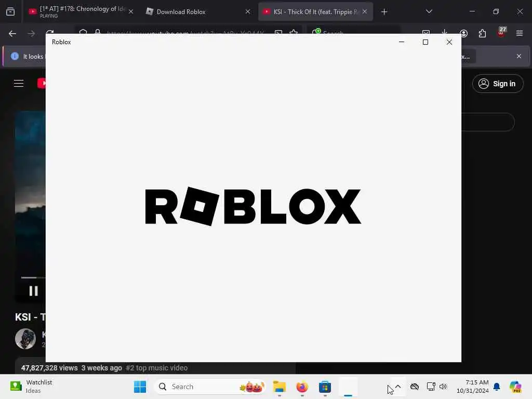The image size is (532, 399).
Task: Maximize the Roblox window
Action: 425,42
